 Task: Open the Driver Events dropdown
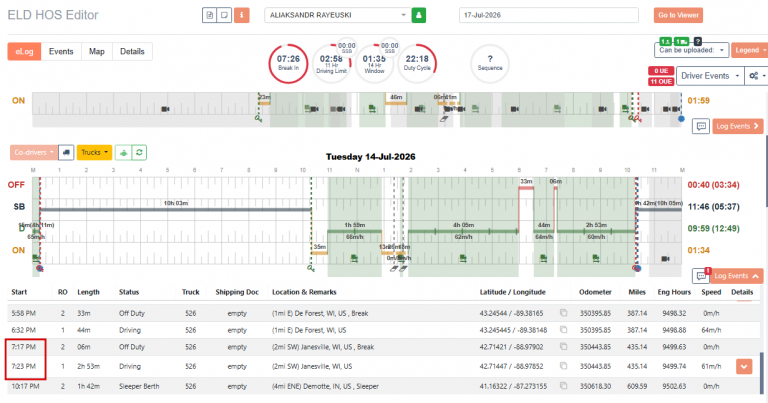pos(710,76)
